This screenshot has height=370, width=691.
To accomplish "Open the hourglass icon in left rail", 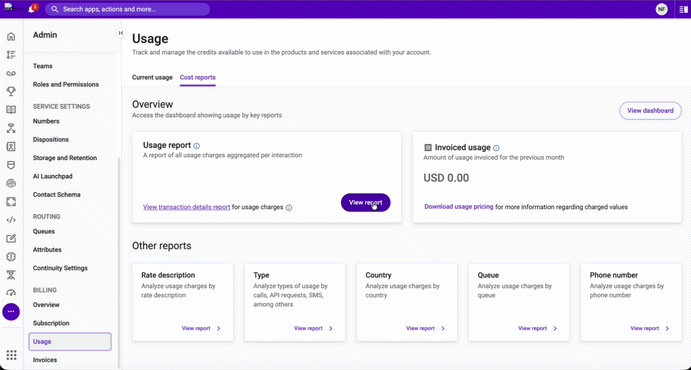I will pos(11,275).
